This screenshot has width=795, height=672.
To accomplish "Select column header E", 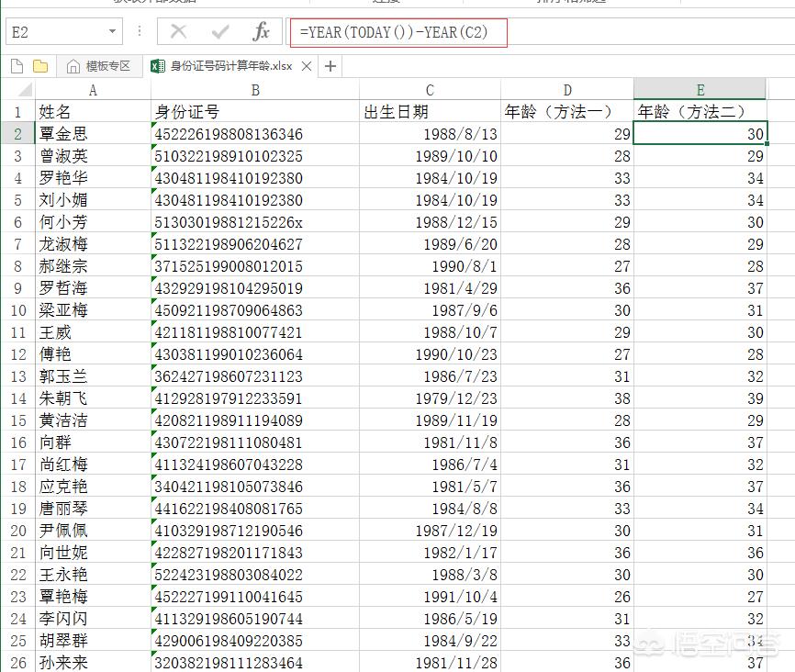I will [700, 91].
